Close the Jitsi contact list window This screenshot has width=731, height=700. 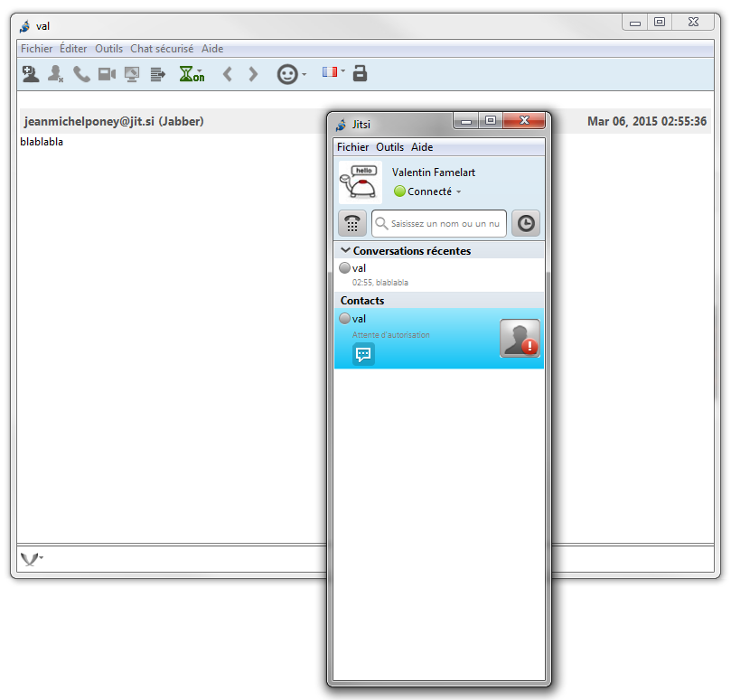tap(524, 120)
